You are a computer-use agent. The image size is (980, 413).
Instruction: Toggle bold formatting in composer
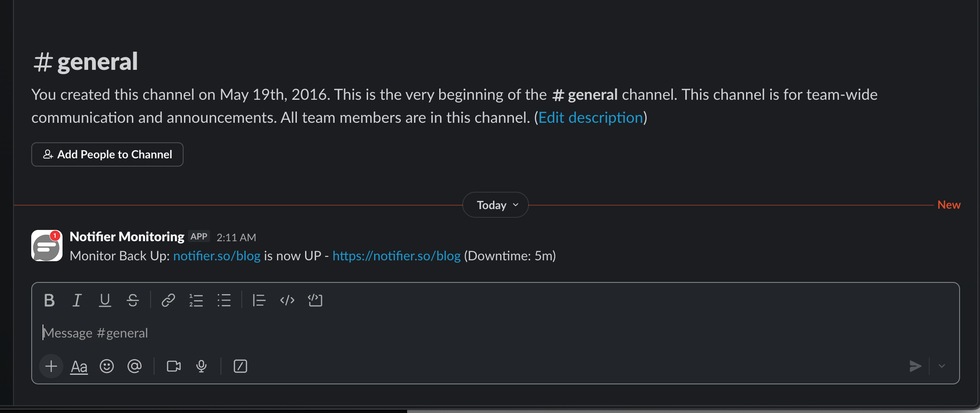49,300
